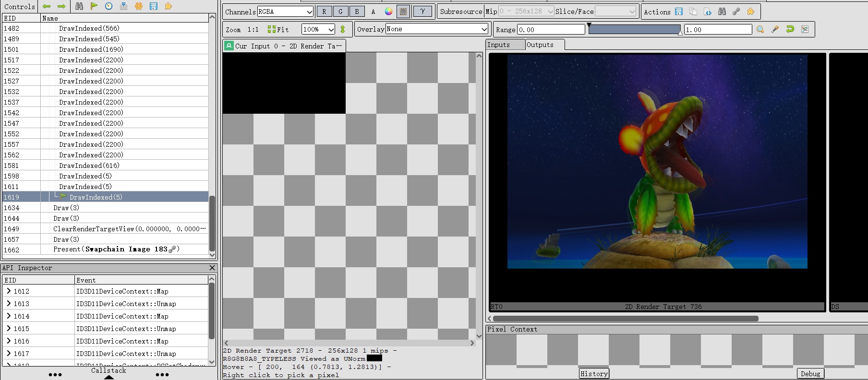Open linked swapchain image icon in Present row

point(172,249)
